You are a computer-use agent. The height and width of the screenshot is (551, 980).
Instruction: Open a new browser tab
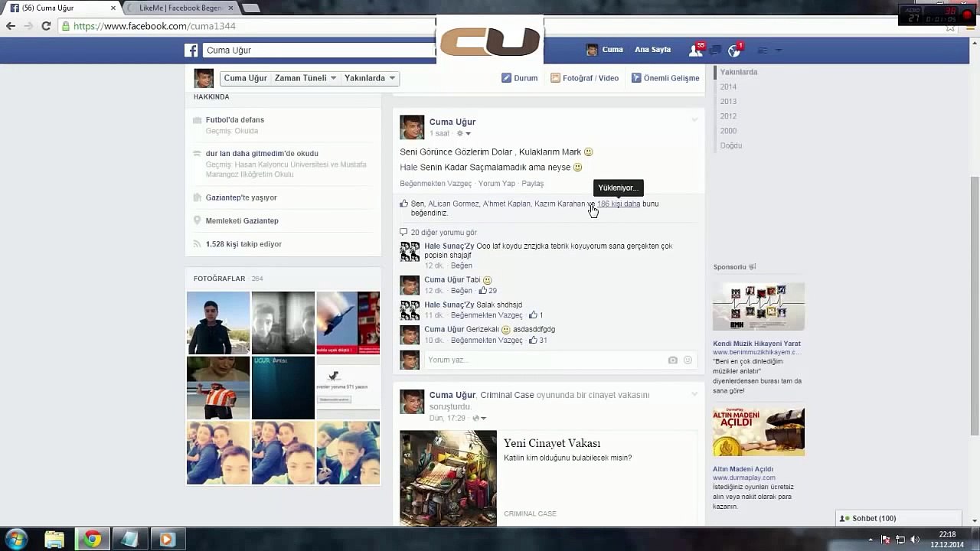coord(250,8)
